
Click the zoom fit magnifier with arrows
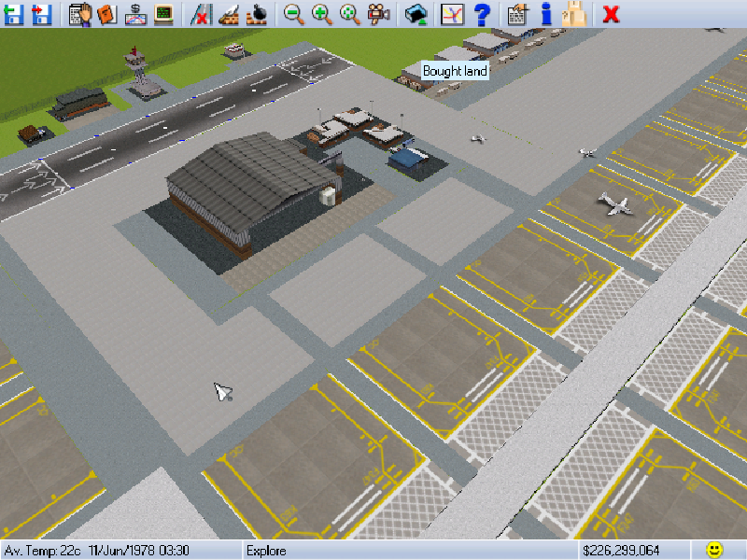click(x=350, y=13)
